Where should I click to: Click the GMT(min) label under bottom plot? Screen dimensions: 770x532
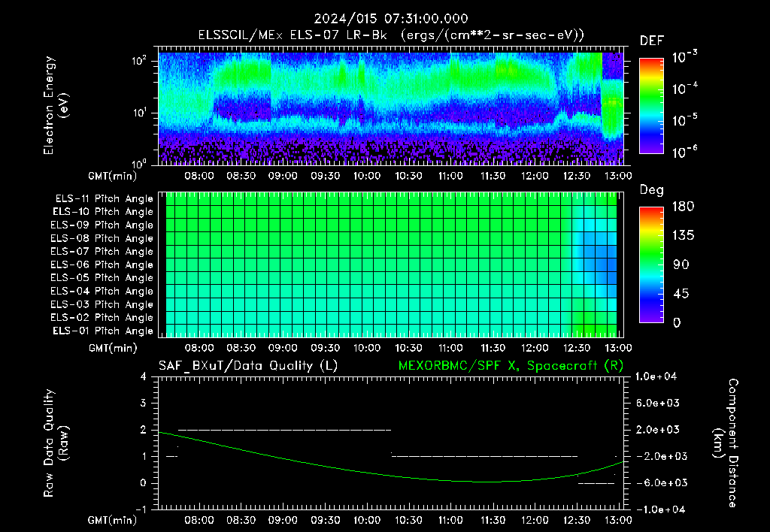click(x=113, y=520)
